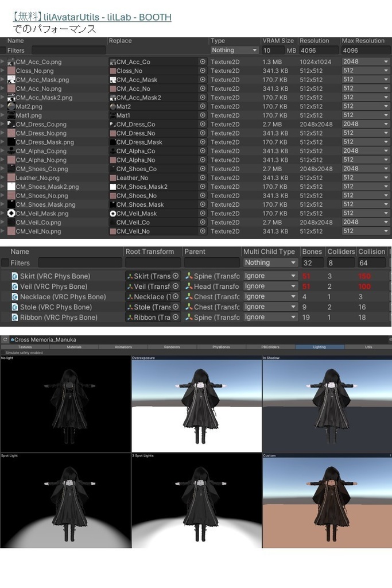Open the Ribbon Multi Child Type Ignore dropdown
The width and height of the screenshot is (392, 588).
coord(270,317)
